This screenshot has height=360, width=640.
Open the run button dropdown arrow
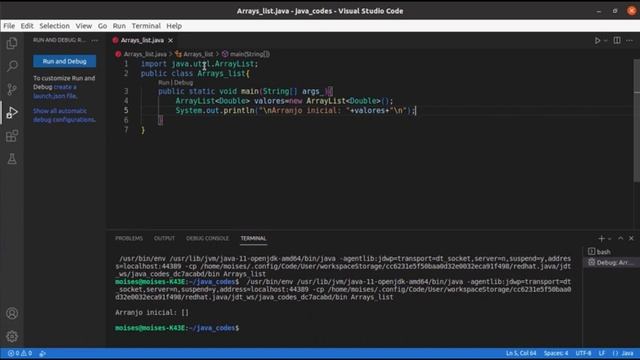pos(606,40)
